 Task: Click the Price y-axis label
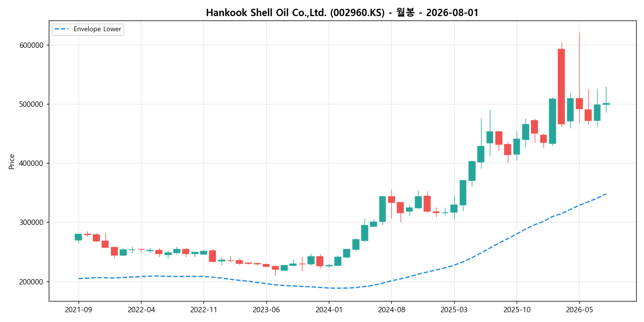12,161
